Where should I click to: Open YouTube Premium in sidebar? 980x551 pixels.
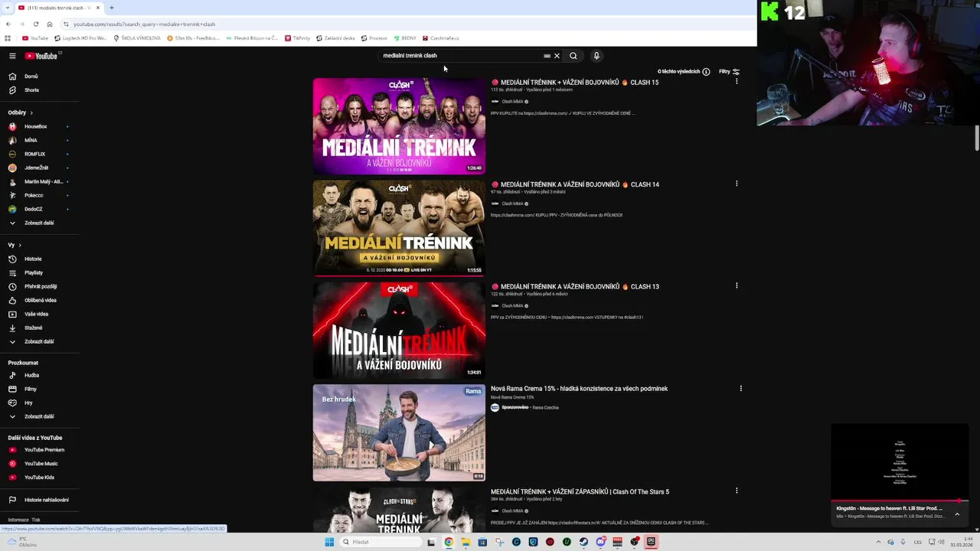[x=44, y=450]
